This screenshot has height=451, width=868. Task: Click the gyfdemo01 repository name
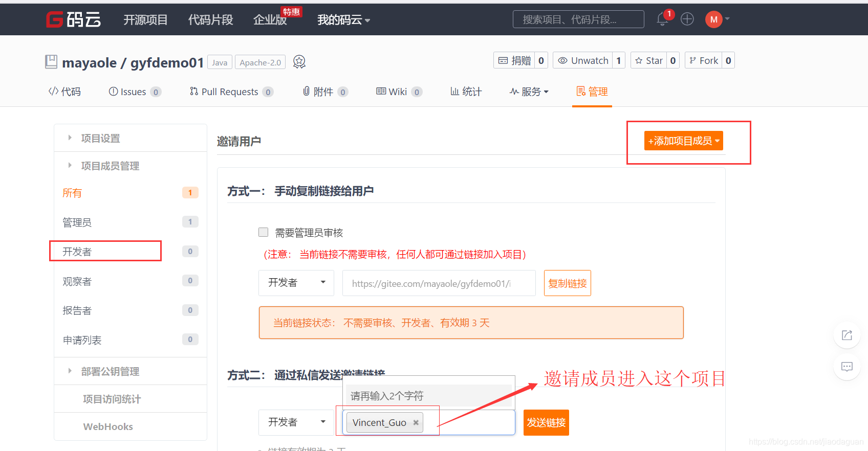[167, 62]
